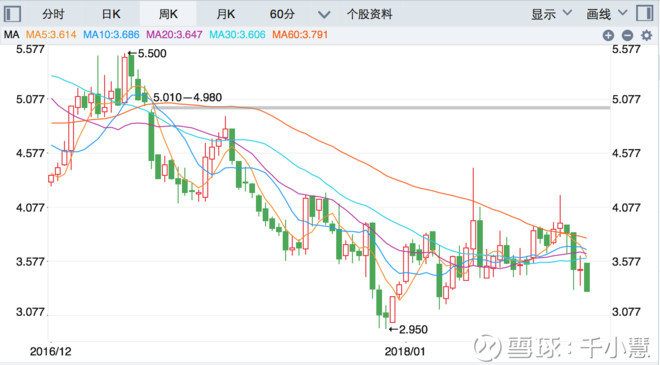
Task: Open the 月K tab
Action: tap(225, 14)
